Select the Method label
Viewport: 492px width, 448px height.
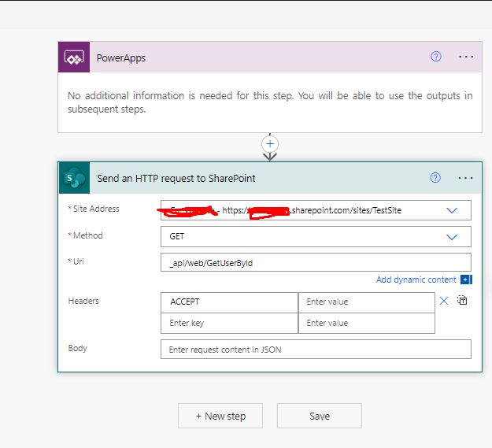point(88,235)
